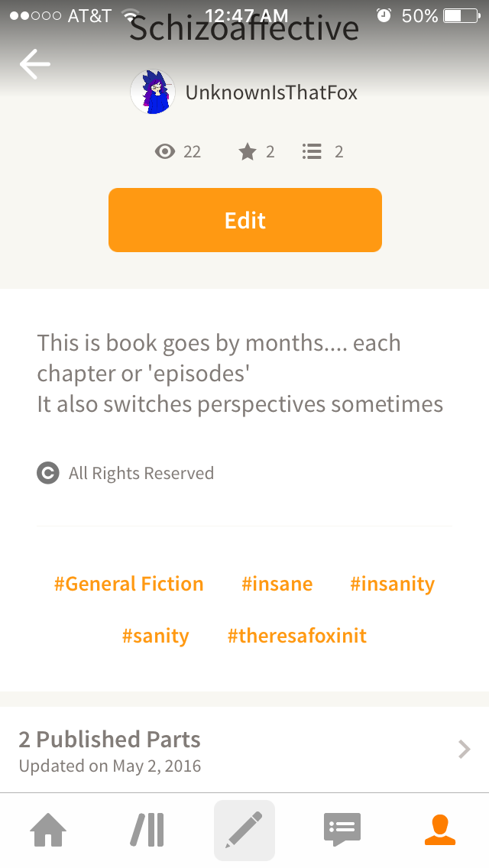Open the UnknownIsThatFox username link
The width and height of the screenshot is (489, 868).
pos(271,92)
